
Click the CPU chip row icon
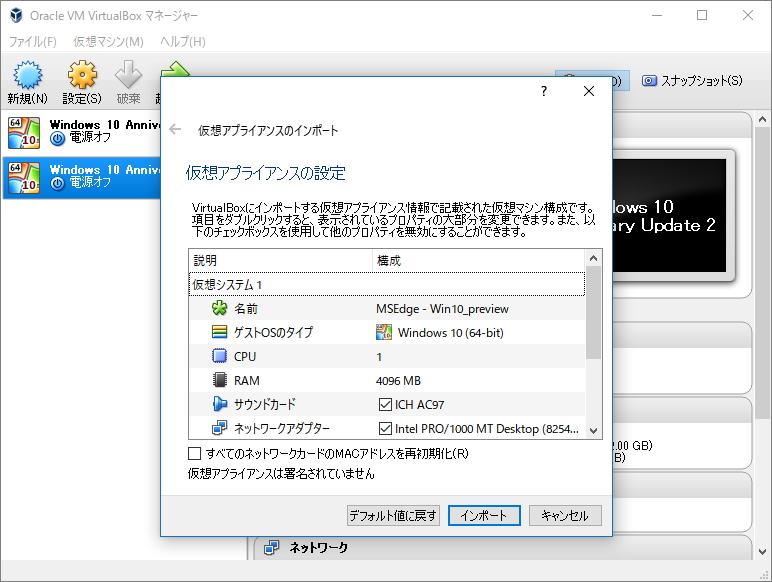[x=219, y=356]
